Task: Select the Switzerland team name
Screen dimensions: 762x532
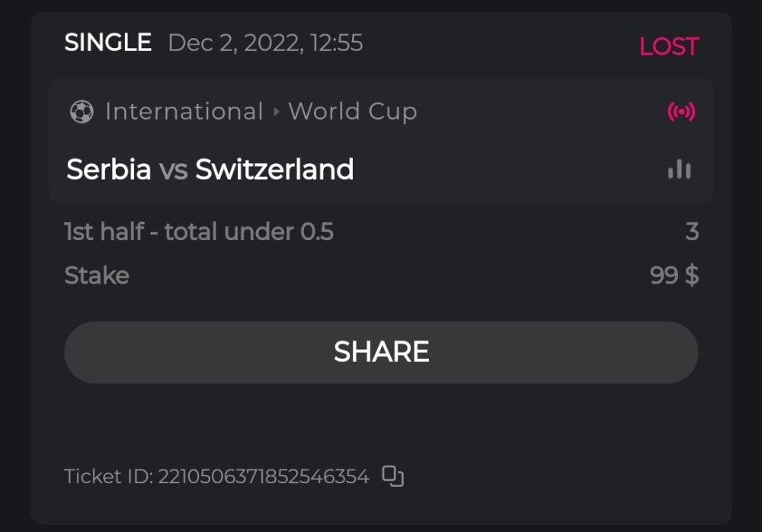Action: [x=274, y=169]
